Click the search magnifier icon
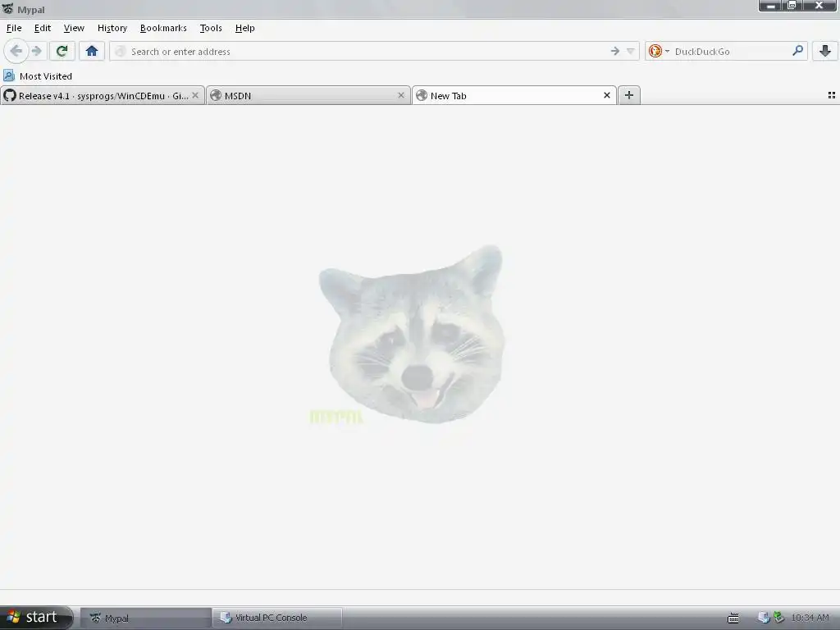Screen dimensions: 840x630 coord(797,51)
